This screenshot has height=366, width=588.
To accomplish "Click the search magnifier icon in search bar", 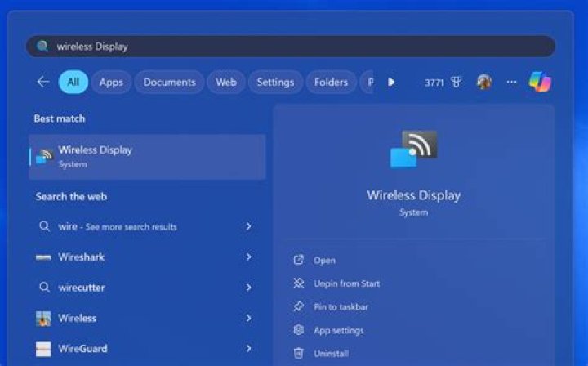I will [42, 46].
